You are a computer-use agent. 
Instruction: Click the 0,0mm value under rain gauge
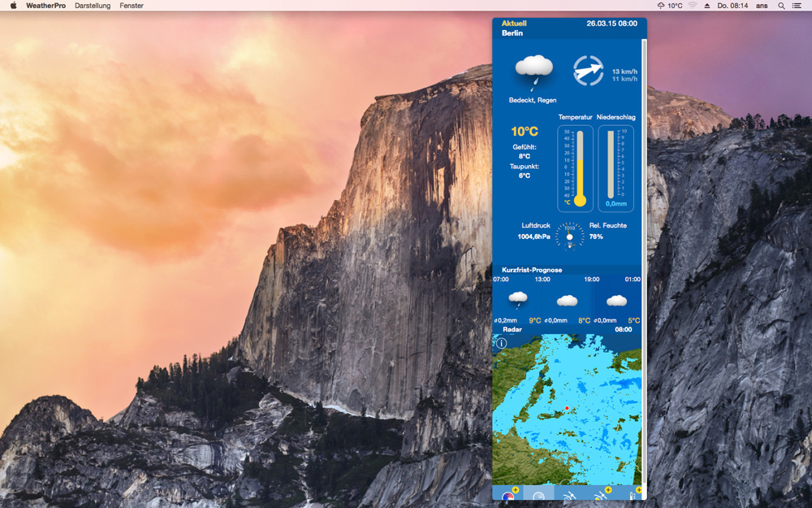(615, 204)
